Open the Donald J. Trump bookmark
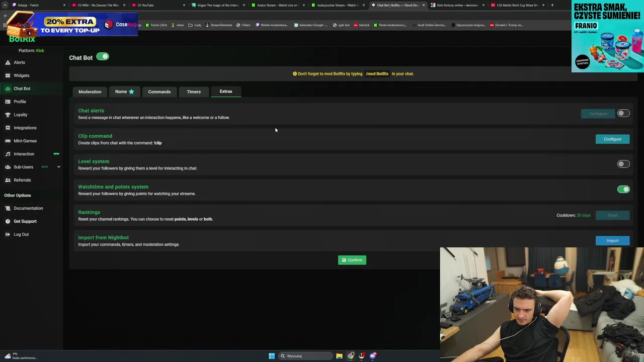Image resolution: width=644 pixels, height=362 pixels. (507, 25)
